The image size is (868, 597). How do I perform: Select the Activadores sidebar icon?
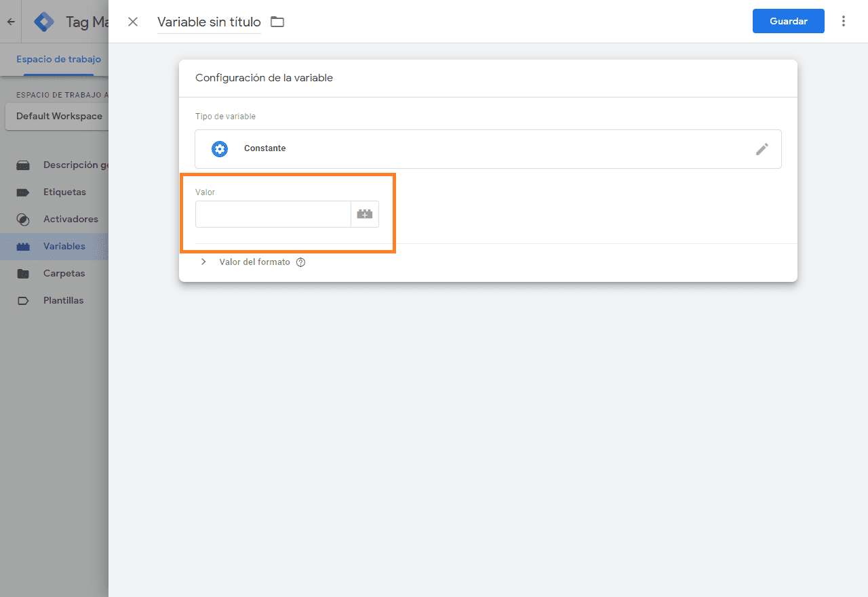(x=22, y=219)
